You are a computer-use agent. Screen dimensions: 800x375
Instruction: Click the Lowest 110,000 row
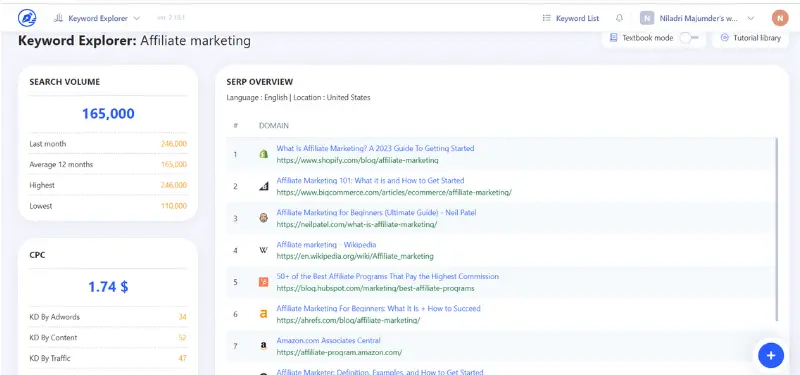point(108,206)
